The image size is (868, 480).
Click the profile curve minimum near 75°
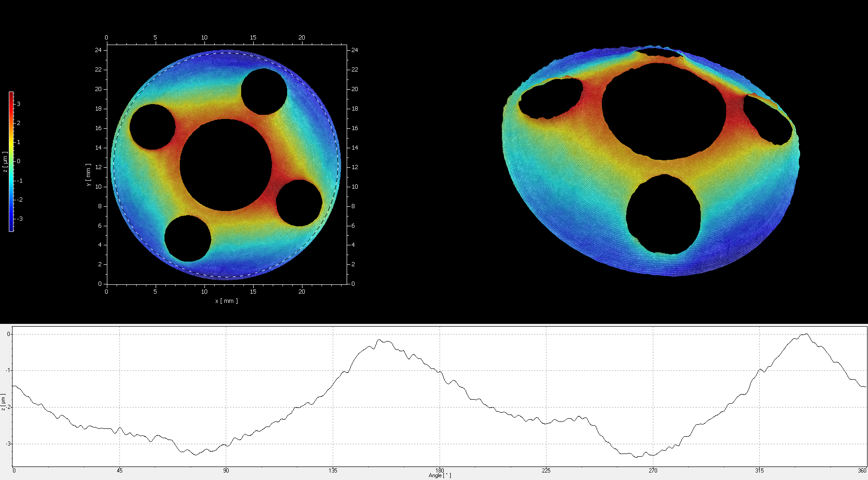pyautogui.click(x=195, y=454)
